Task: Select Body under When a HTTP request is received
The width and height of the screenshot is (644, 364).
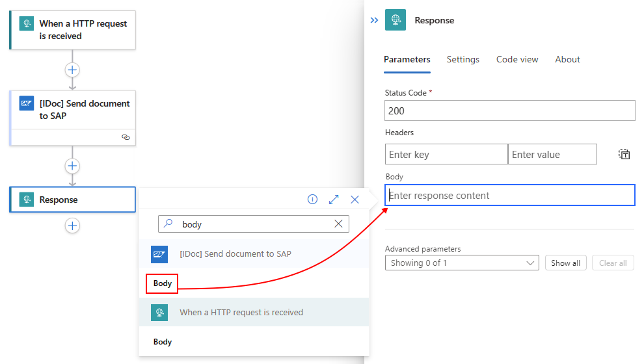Action: click(x=162, y=342)
